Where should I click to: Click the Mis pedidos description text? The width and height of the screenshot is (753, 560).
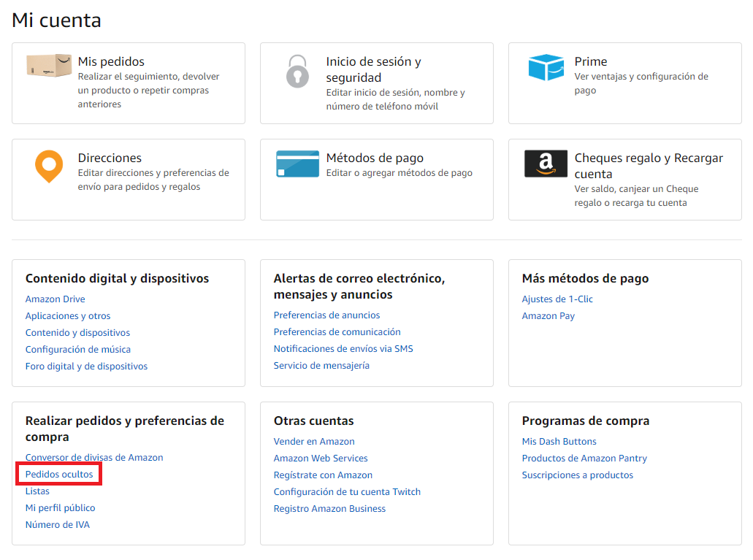[148, 91]
